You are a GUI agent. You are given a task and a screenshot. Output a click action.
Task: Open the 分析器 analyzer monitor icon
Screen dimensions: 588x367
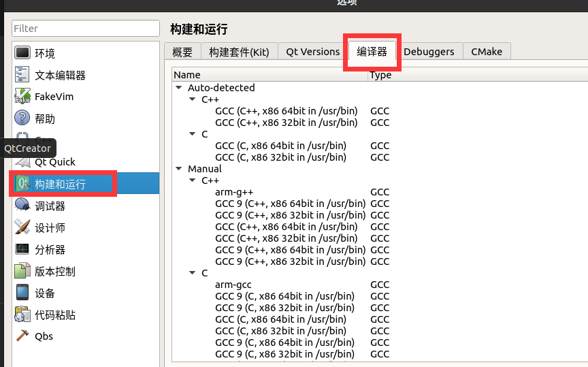tap(22, 249)
